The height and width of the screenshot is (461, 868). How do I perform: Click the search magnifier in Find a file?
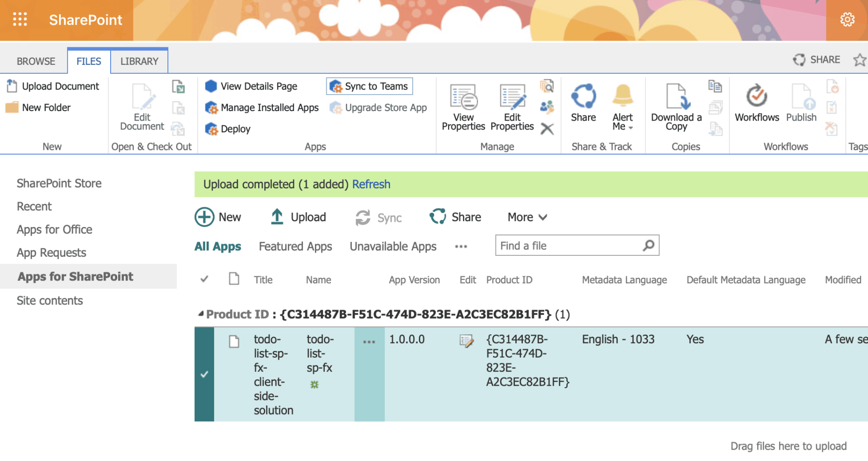649,245
